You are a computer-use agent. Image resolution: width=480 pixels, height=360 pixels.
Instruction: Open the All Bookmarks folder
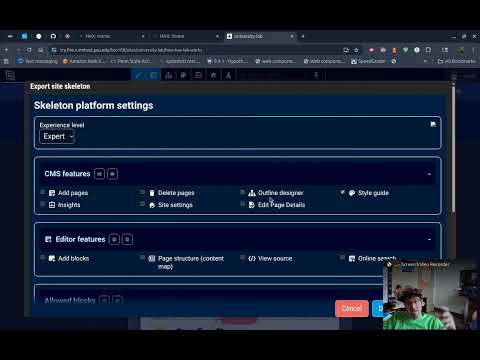click(457, 61)
